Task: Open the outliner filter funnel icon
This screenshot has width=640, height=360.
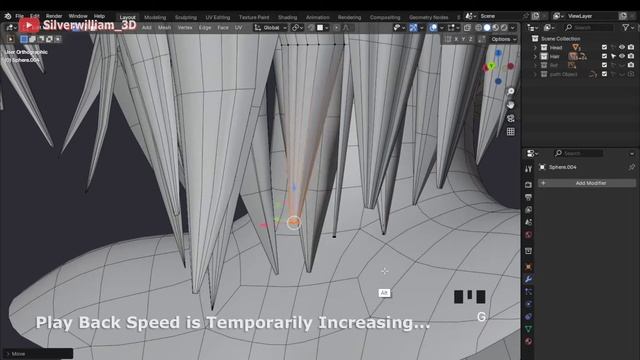Action: tap(626, 28)
